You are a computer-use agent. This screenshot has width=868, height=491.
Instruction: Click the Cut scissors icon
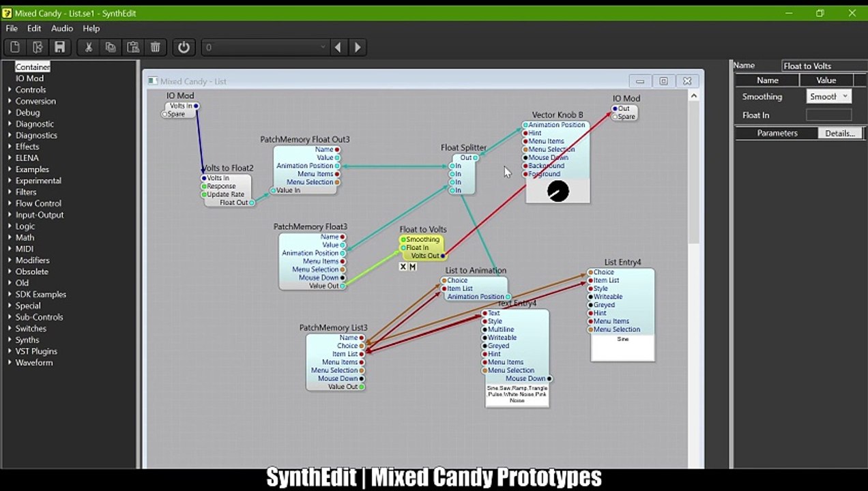(88, 47)
